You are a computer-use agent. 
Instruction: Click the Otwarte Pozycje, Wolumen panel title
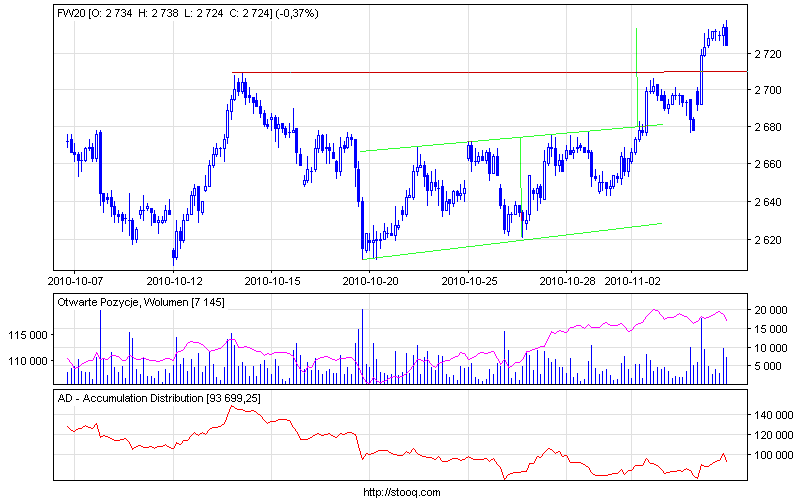coord(141,302)
